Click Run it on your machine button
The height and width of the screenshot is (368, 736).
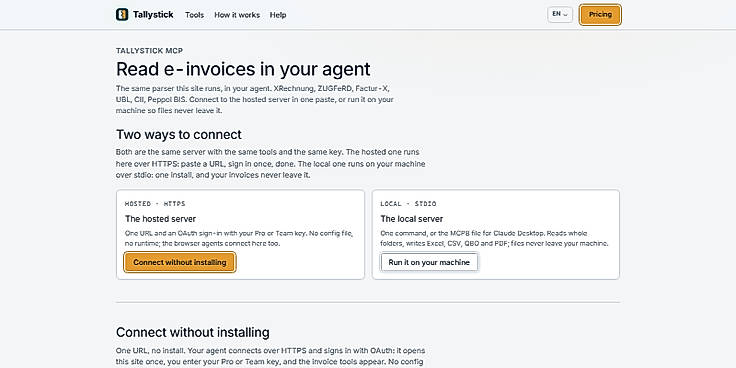429,262
